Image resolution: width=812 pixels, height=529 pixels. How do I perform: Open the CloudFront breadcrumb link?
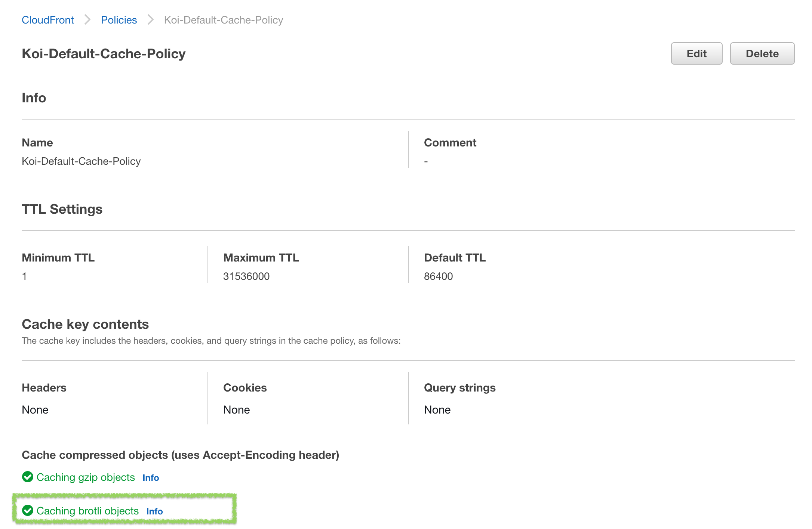[48, 20]
